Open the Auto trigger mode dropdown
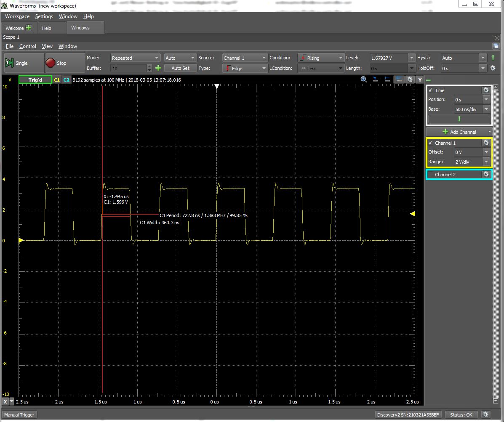Viewport: 504px width, 422px height. 180,58
